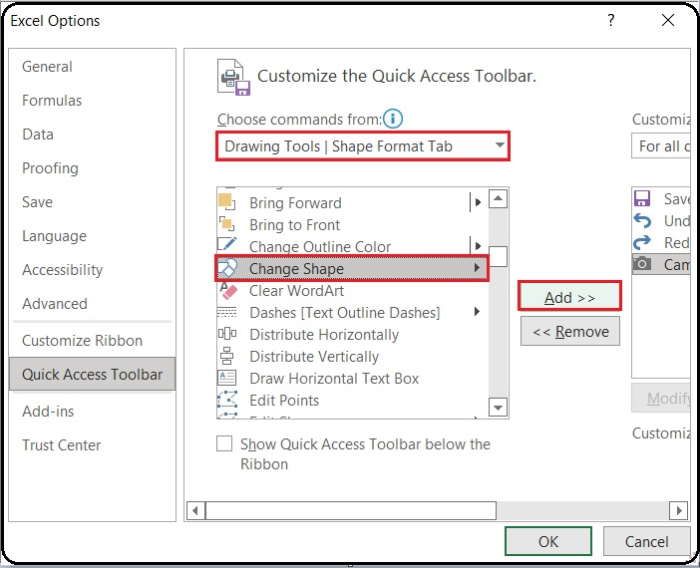Switch to the Customize Ribbon category
This screenshot has height=568, width=700.
click(82, 340)
